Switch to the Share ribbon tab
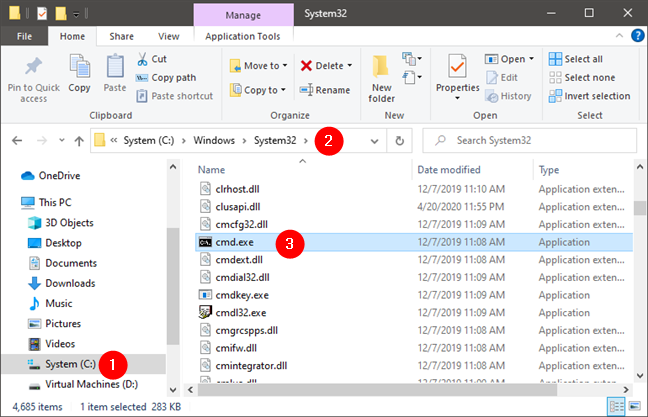This screenshot has width=648, height=417. tap(122, 36)
